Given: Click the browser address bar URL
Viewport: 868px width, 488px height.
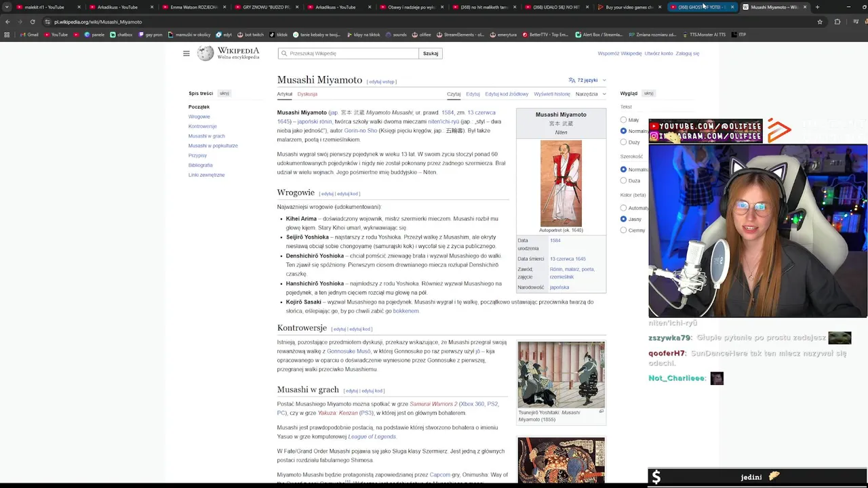Looking at the screenshot, I should 98,22.
